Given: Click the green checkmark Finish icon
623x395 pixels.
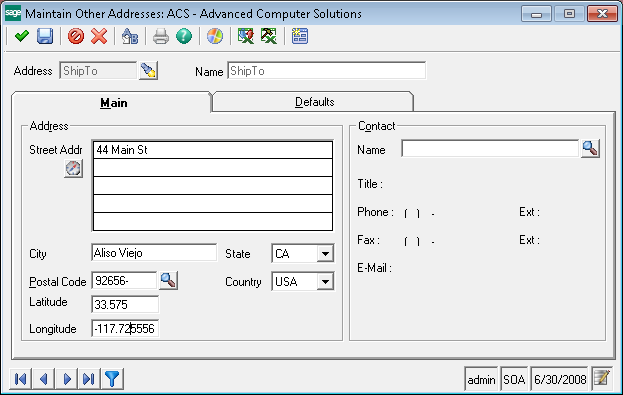Looking at the screenshot, I should [21, 37].
